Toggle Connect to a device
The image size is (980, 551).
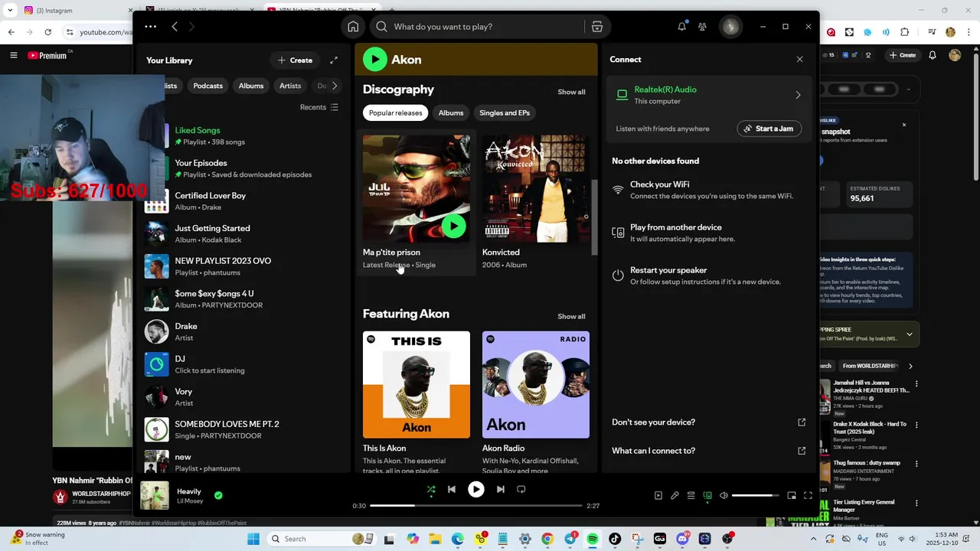point(707,495)
